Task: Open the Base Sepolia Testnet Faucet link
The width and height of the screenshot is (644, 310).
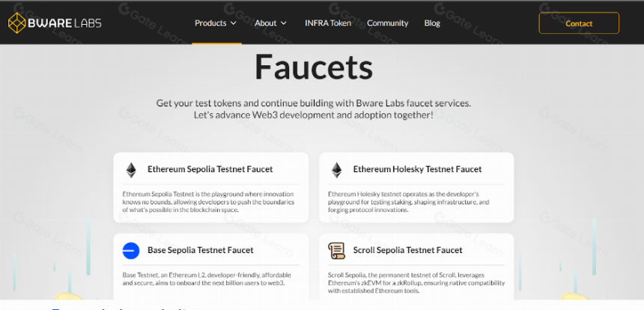Action: 201,250
